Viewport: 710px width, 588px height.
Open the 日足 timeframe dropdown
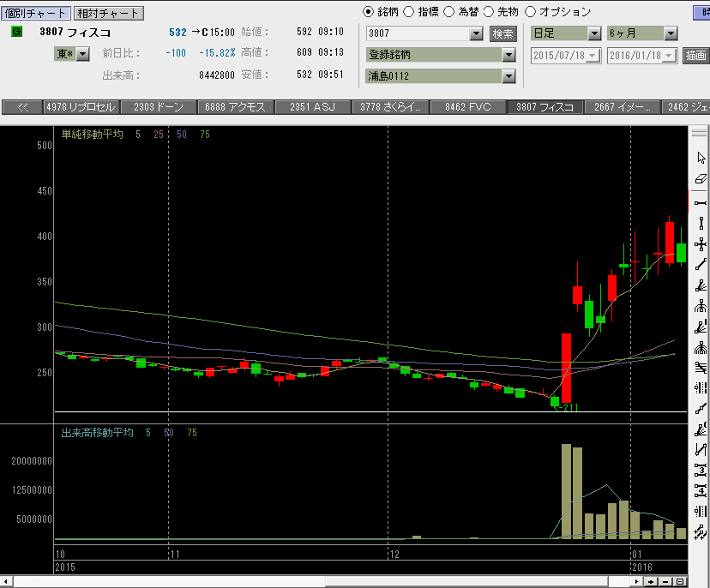594,33
